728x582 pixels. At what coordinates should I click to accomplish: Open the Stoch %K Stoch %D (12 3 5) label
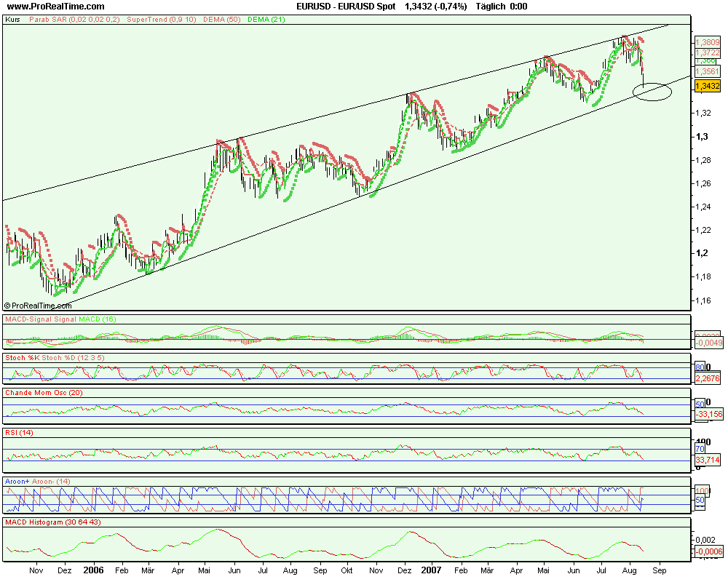pos(55,358)
